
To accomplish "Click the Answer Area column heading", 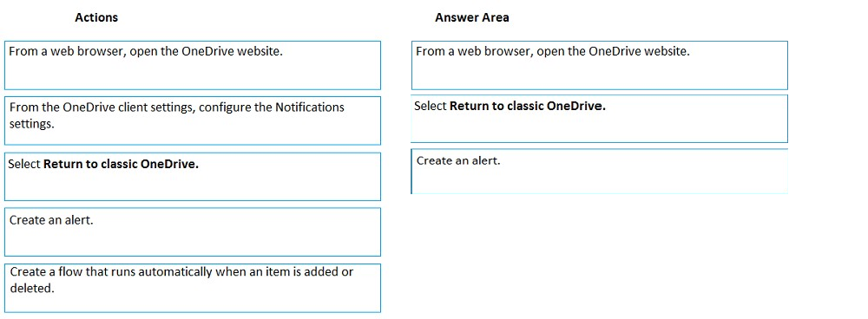I will [471, 17].
